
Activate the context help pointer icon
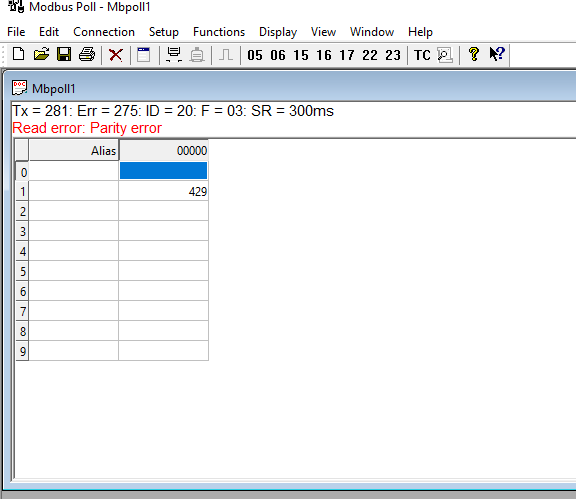(497, 54)
